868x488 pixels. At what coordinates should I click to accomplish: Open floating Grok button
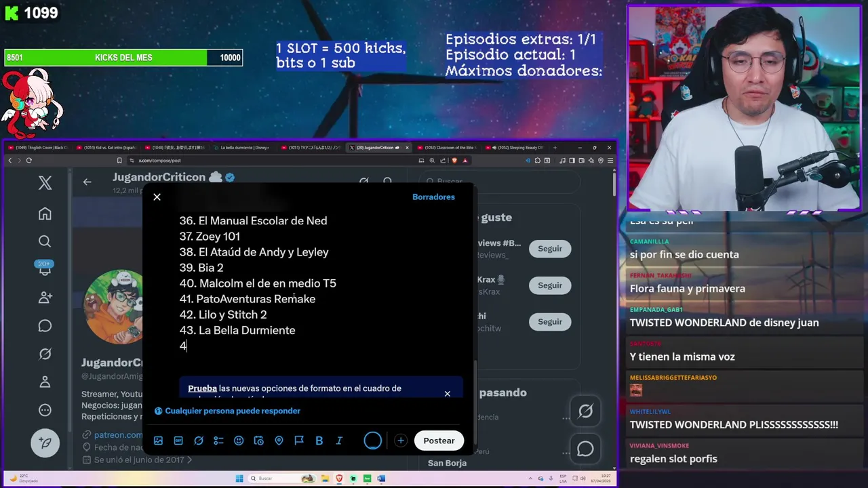(585, 411)
